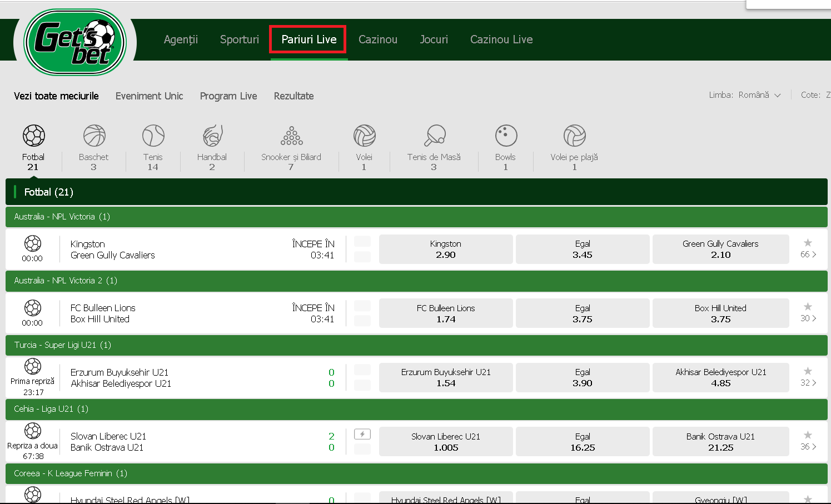Viewport: 831px width, 504px height.
Task: Click the football icon beside FC Bulleen Lions
Action: 33,308
